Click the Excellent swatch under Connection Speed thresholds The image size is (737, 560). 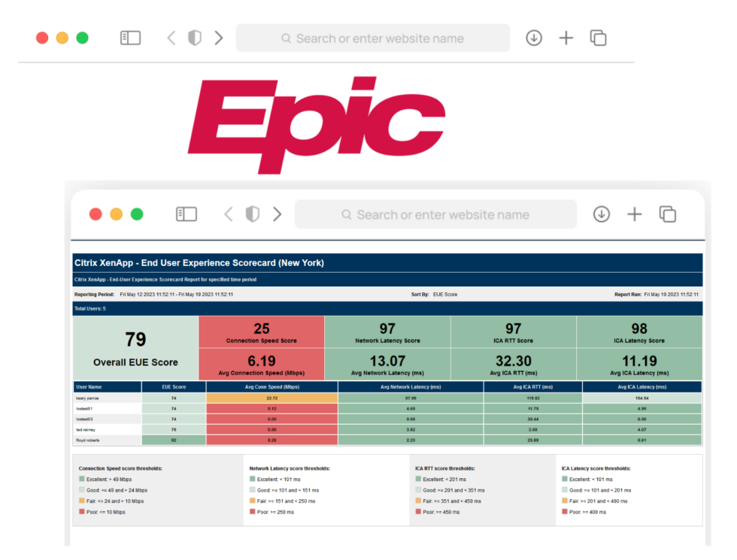[82, 480]
